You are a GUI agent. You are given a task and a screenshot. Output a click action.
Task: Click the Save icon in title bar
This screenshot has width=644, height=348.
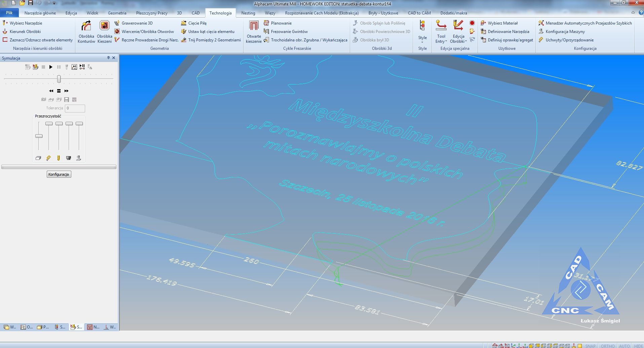[30, 3]
